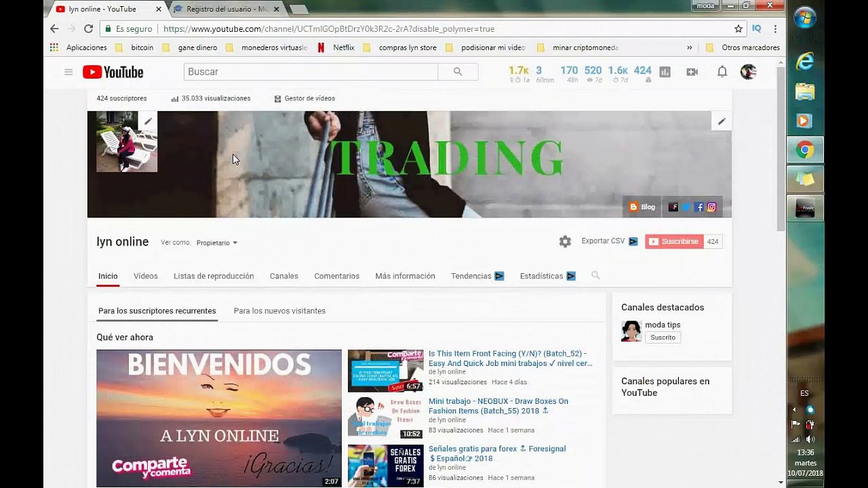Open the vidIQ extension icon
Image resolution: width=868 pixels, height=488 pixels.
757,28
